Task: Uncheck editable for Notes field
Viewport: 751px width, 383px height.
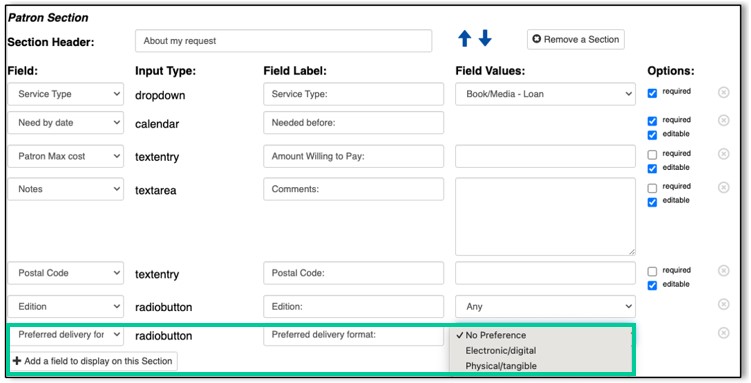Action: [652, 202]
